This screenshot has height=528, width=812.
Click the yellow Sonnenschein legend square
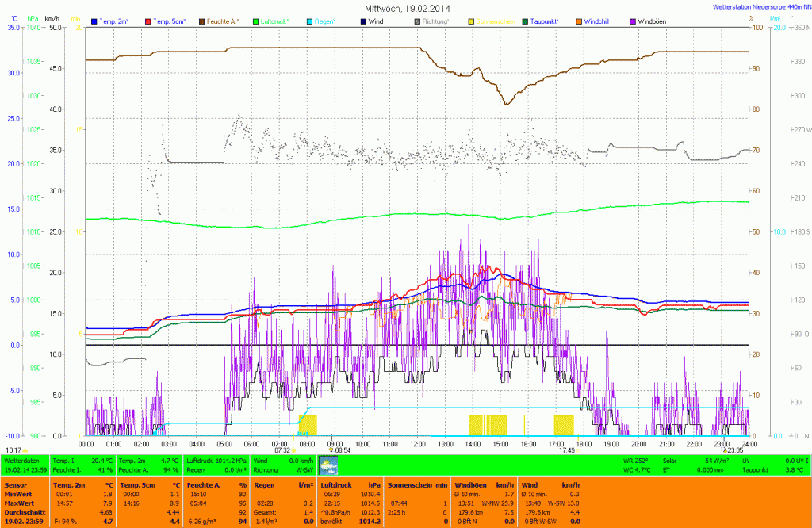coord(472,20)
